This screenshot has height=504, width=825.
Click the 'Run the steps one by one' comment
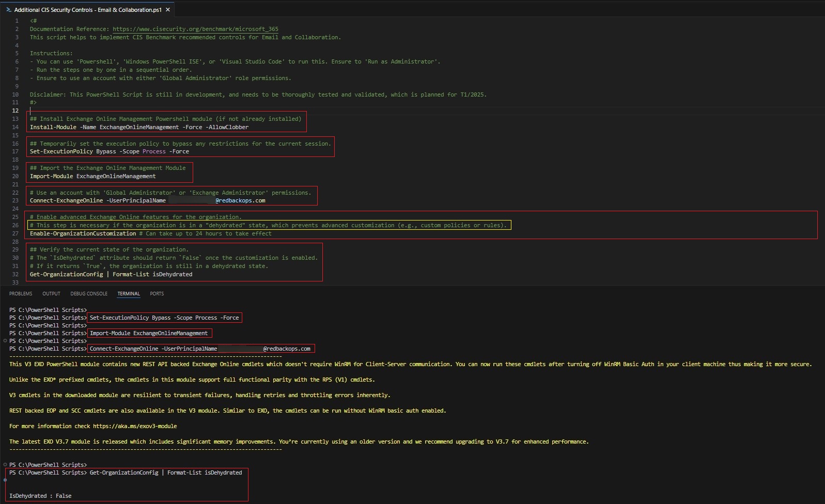[x=111, y=70]
